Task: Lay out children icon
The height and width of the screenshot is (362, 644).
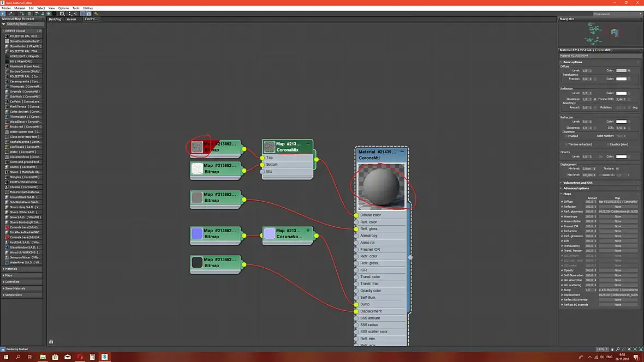Action: pyautogui.click(x=75, y=14)
